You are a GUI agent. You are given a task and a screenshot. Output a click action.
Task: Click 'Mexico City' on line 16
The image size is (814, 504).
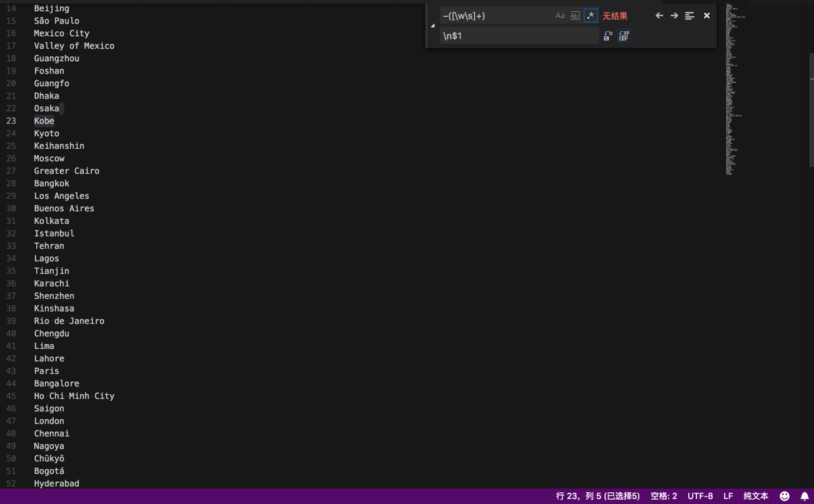tap(62, 33)
